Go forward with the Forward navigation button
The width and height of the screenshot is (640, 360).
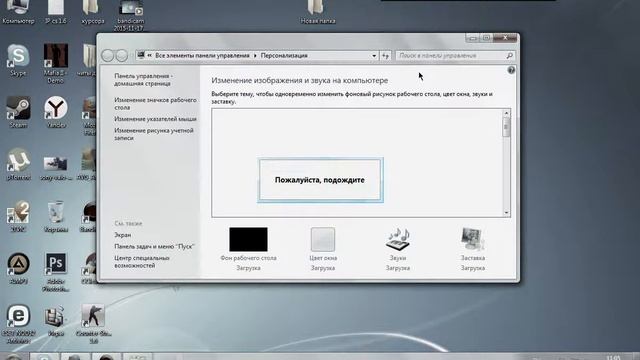tap(122, 56)
